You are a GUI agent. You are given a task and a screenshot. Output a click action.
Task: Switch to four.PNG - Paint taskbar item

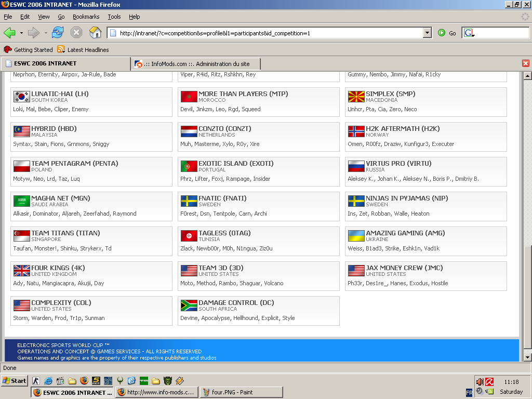pos(241,392)
